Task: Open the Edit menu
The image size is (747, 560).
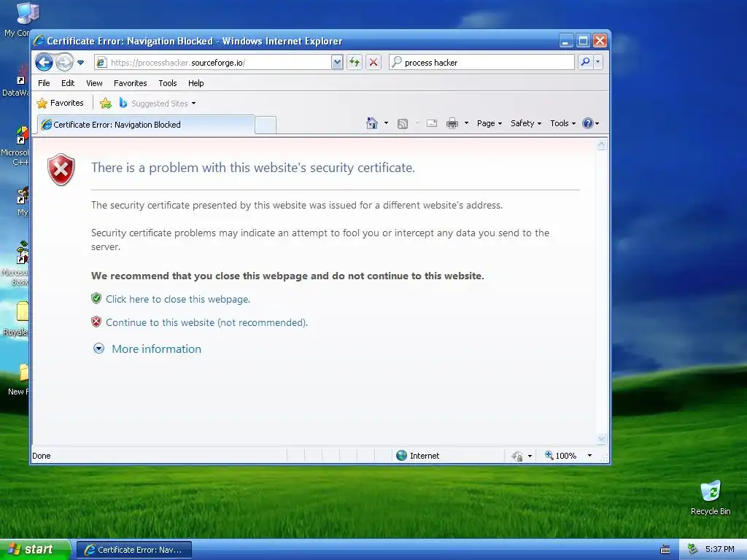Action: (68, 83)
